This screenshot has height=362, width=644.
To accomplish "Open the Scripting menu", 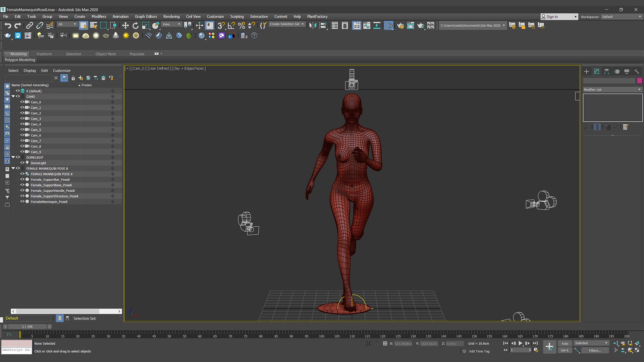I will (x=237, y=16).
